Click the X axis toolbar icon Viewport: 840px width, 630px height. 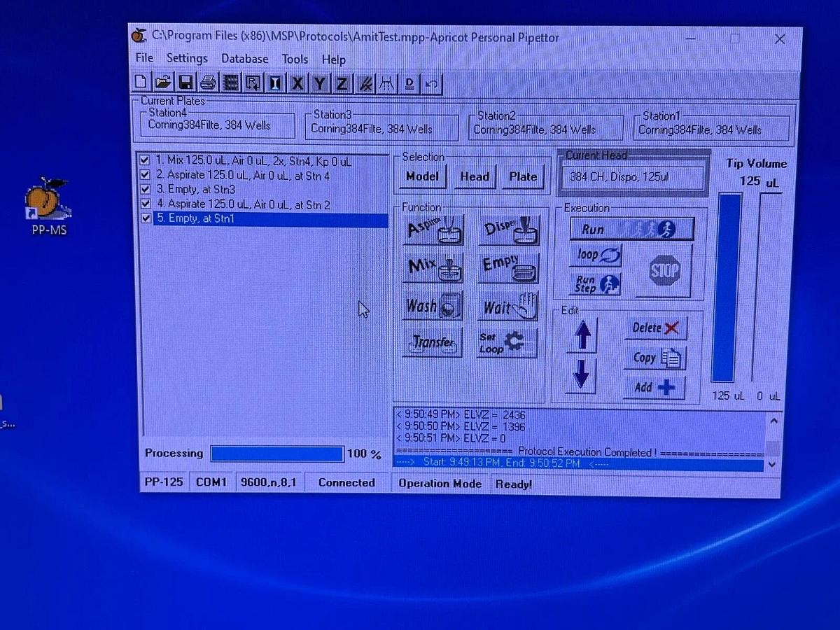[297, 83]
